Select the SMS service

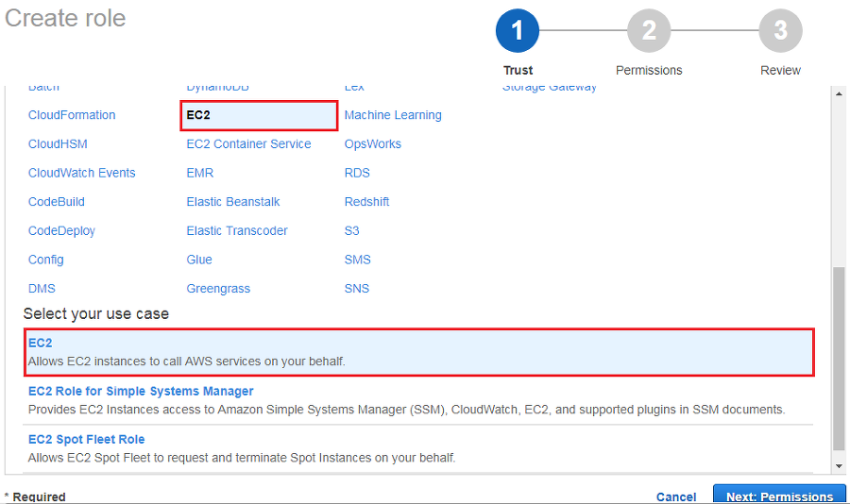click(358, 260)
